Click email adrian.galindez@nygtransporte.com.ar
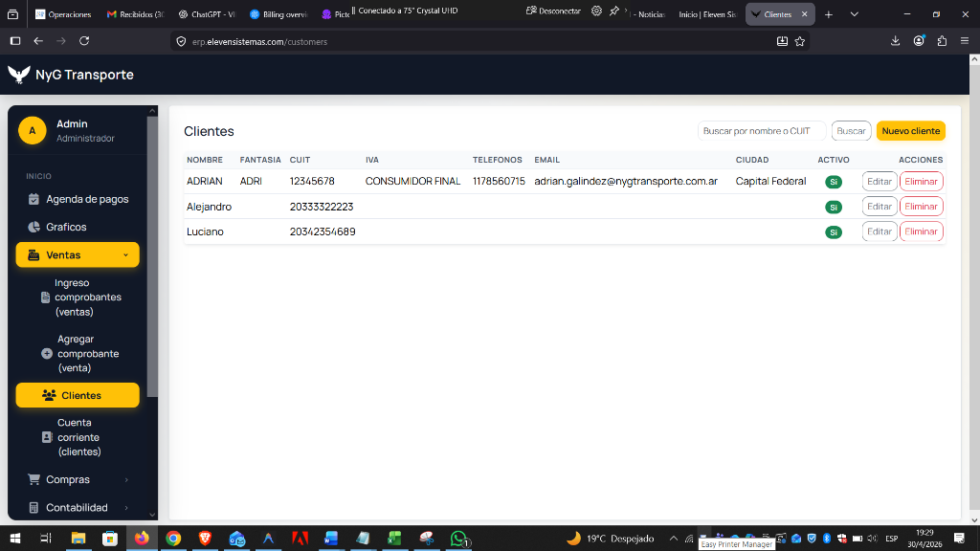 coord(626,181)
